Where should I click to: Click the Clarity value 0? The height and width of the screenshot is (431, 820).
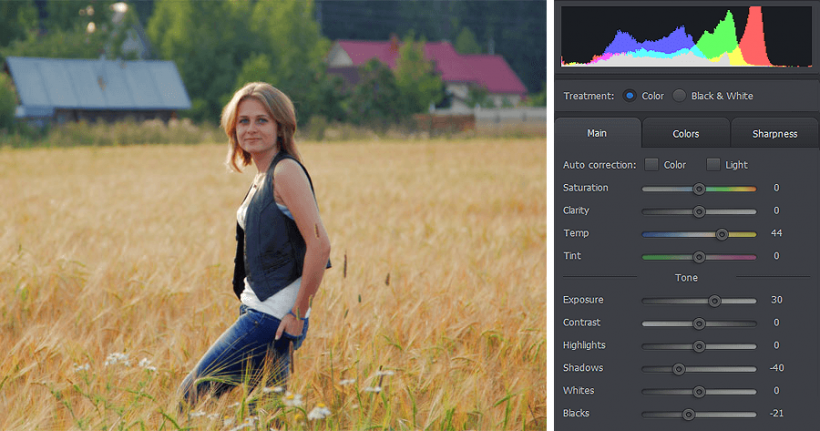[x=777, y=210]
